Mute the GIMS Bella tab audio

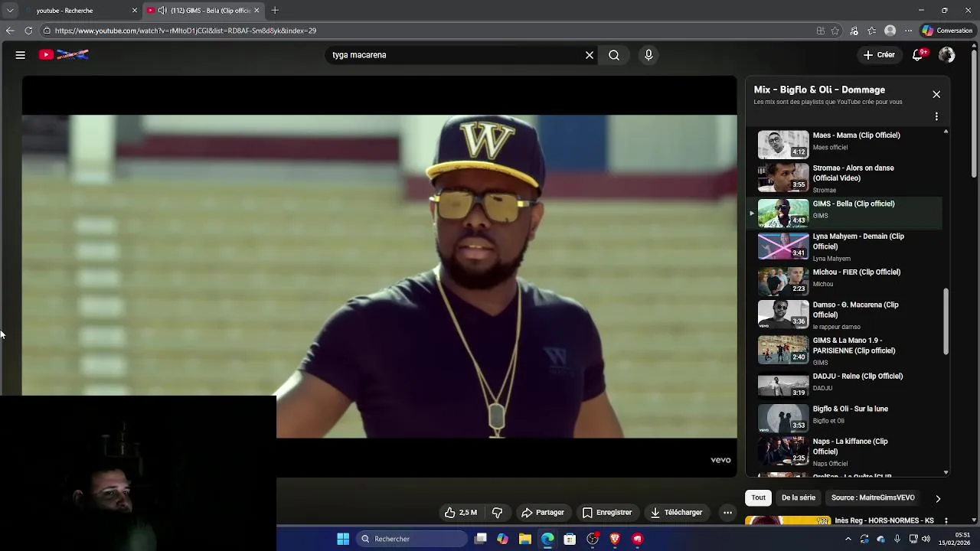tap(162, 11)
